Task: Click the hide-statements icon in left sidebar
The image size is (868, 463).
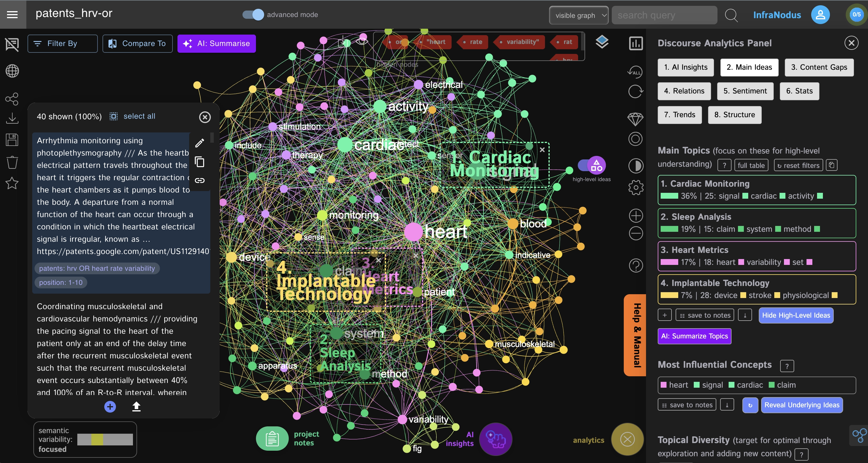Action: coord(12,45)
